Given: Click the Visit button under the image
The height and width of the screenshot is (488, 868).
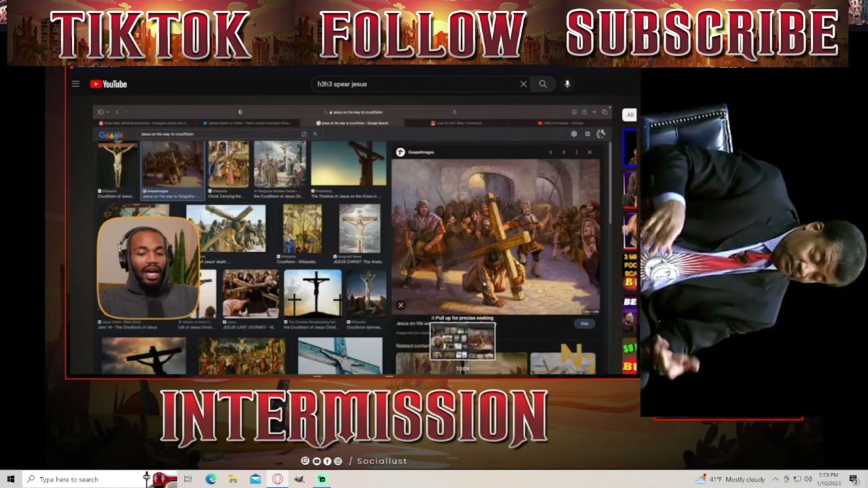Looking at the screenshot, I should click(585, 324).
